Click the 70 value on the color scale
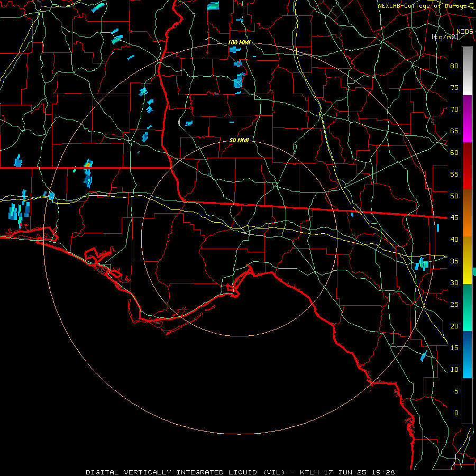Viewport: 476px width, 476px height. (x=454, y=109)
